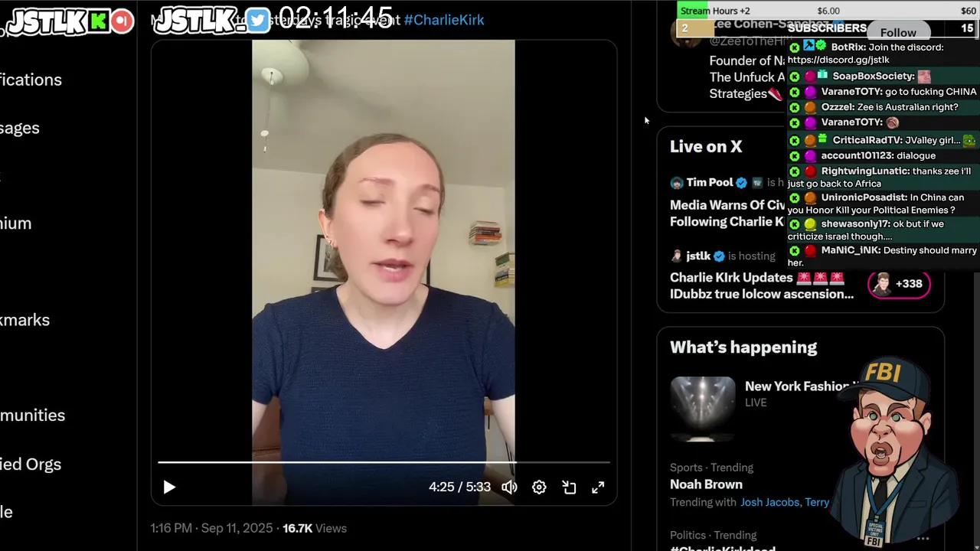The width and height of the screenshot is (980, 551).
Task: Click the 1:16 PM Sep 11, 2025 timestamp
Action: [x=211, y=528]
